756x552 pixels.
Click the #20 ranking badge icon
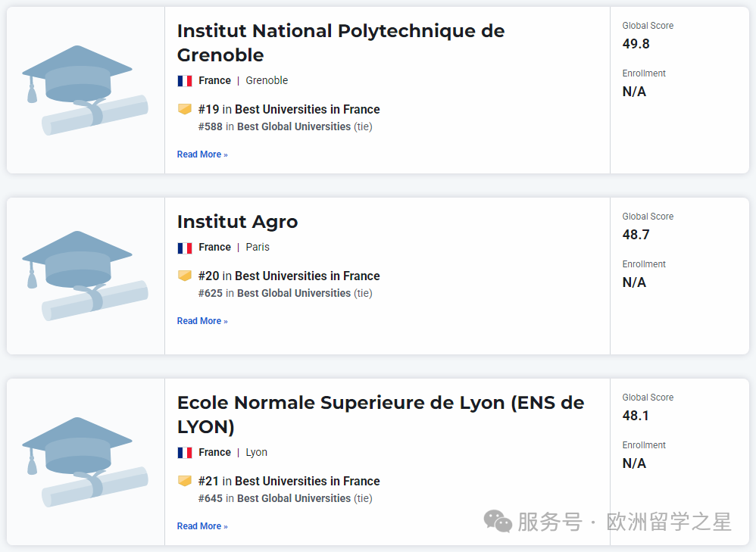pos(185,276)
